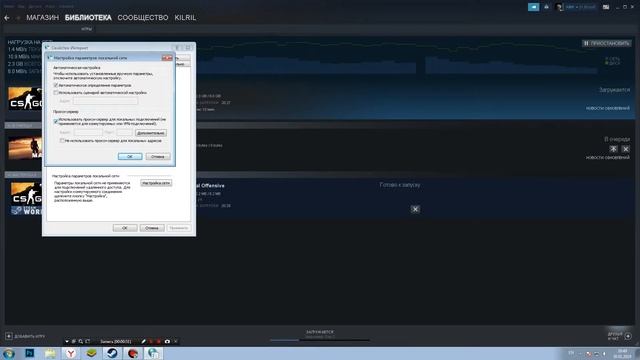Screen dimensions: 640x360
Task: Click Отмена in Internet Properties window
Action: tap(152, 228)
